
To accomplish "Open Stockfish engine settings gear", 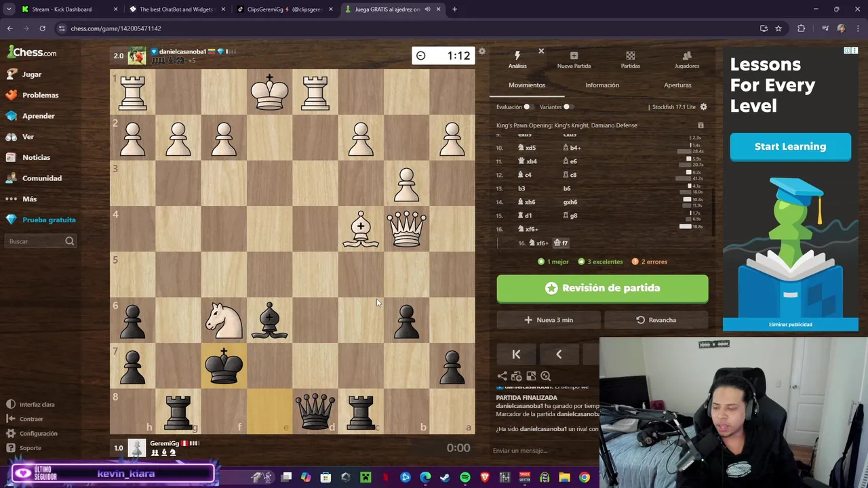I will (x=703, y=107).
